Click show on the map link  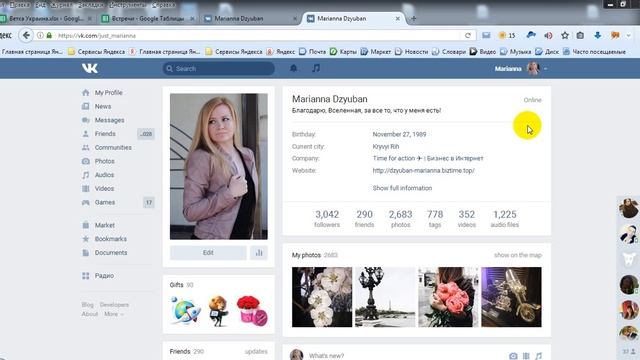(518, 255)
